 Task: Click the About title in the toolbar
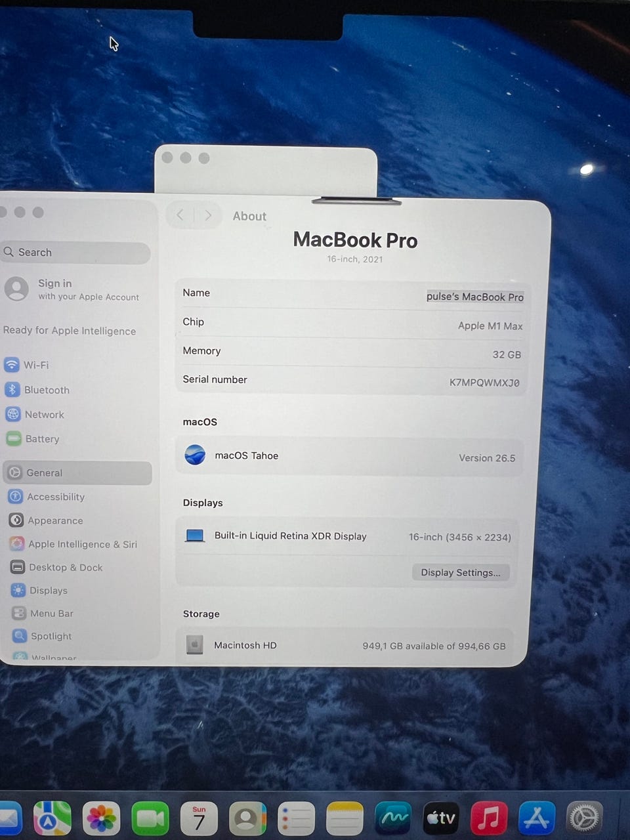click(249, 216)
